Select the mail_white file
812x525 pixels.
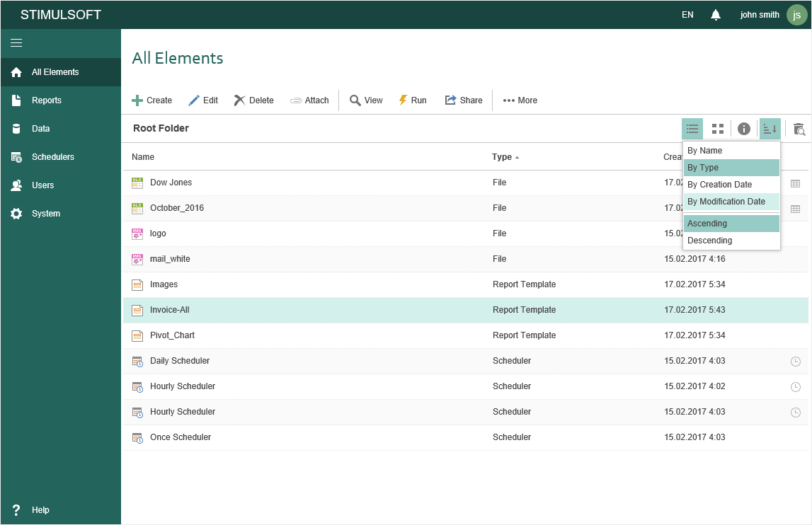466,259
